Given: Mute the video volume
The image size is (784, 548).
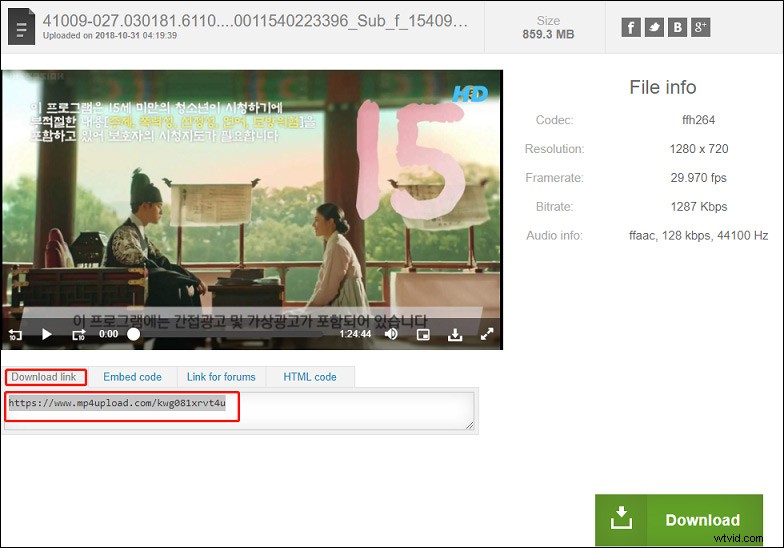Looking at the screenshot, I should (391, 334).
